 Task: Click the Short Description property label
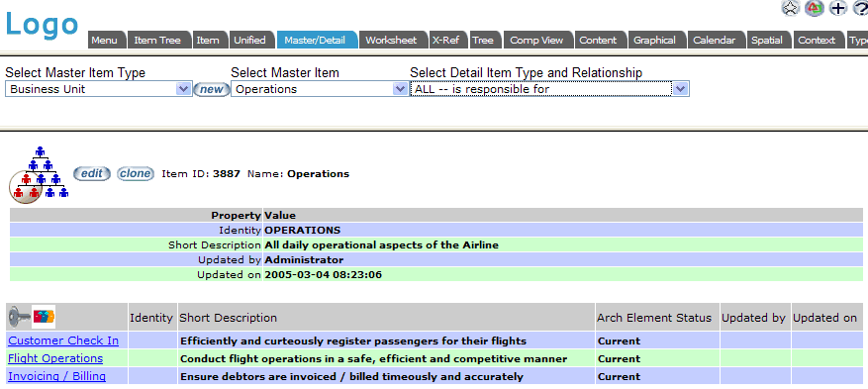(x=214, y=244)
